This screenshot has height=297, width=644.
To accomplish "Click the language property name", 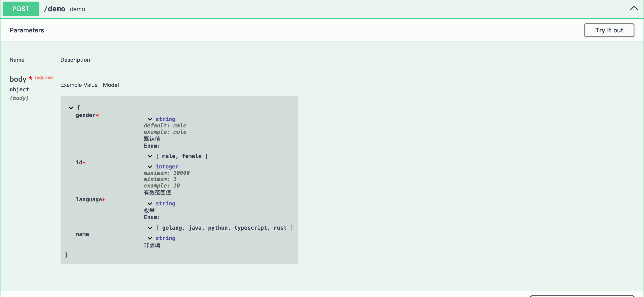I will coord(89,199).
